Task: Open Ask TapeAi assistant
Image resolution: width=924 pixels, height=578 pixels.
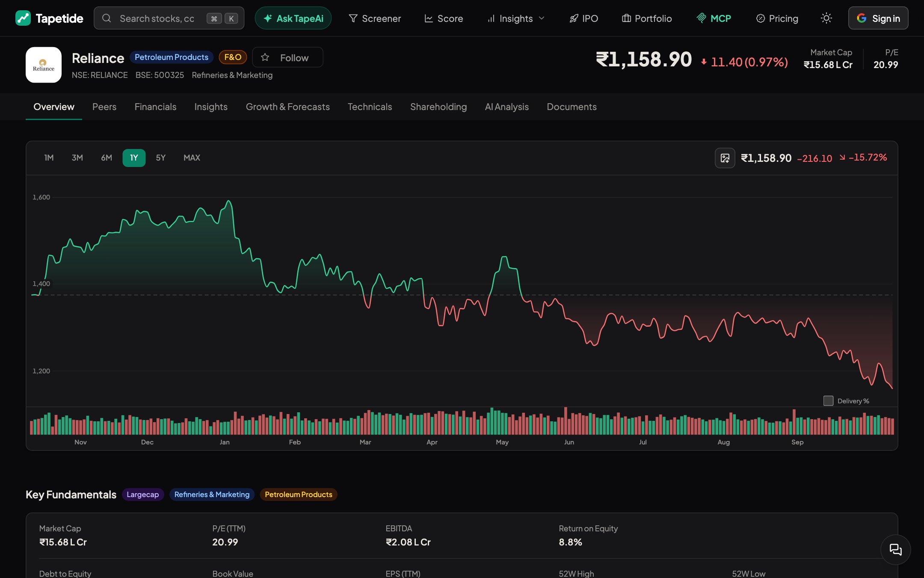Action: [293, 18]
